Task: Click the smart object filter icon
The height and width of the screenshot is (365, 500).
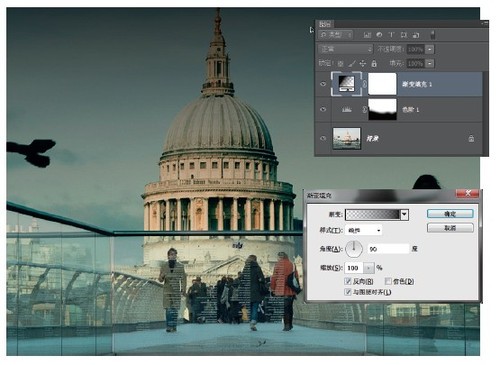Action: [x=416, y=35]
